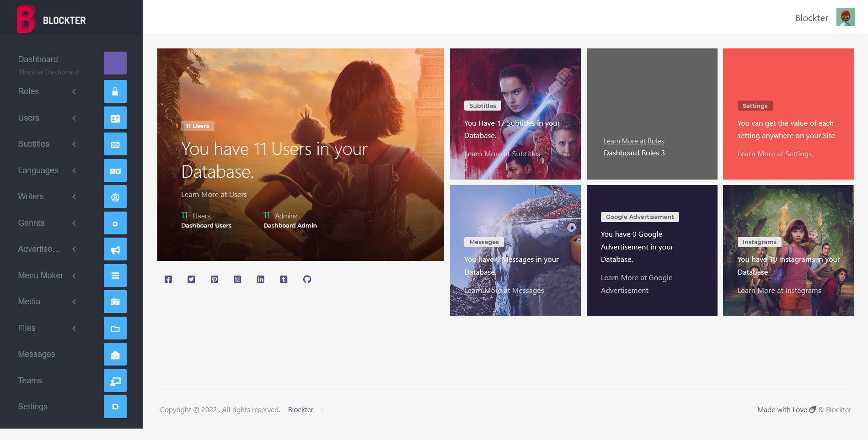Viewport: 868px width, 440px height.
Task: Expand the Media menu chevron
Action: point(74,302)
